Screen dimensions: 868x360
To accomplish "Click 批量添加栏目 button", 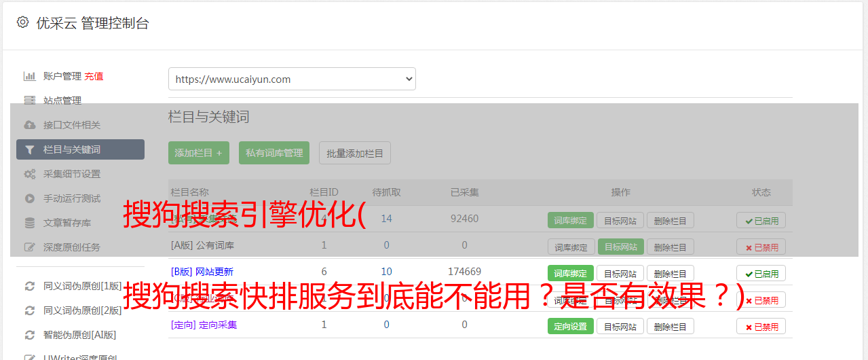I will point(355,153).
